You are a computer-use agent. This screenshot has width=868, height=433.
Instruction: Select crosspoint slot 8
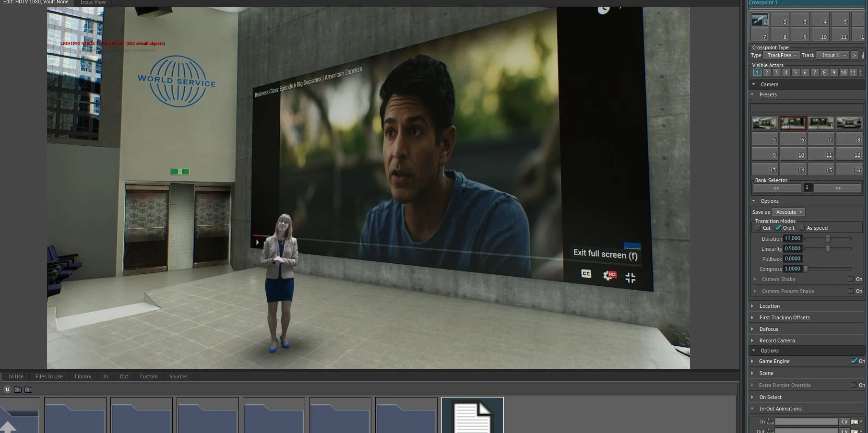point(780,35)
